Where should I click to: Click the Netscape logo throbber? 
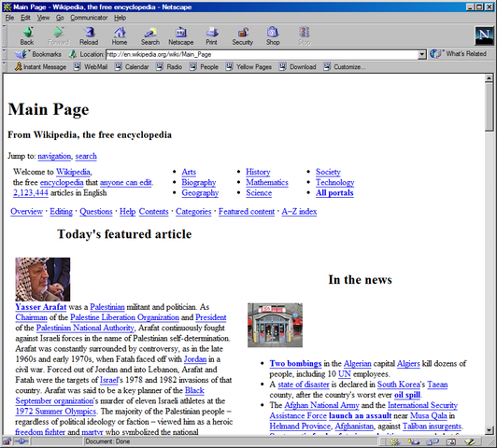pyautogui.click(x=484, y=35)
